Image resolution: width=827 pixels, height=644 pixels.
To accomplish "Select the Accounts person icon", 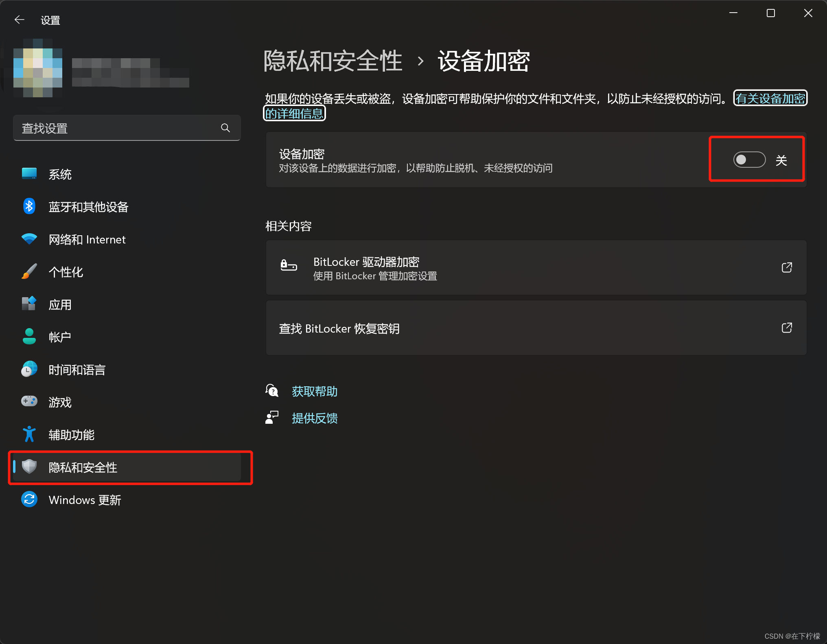I will (x=29, y=337).
